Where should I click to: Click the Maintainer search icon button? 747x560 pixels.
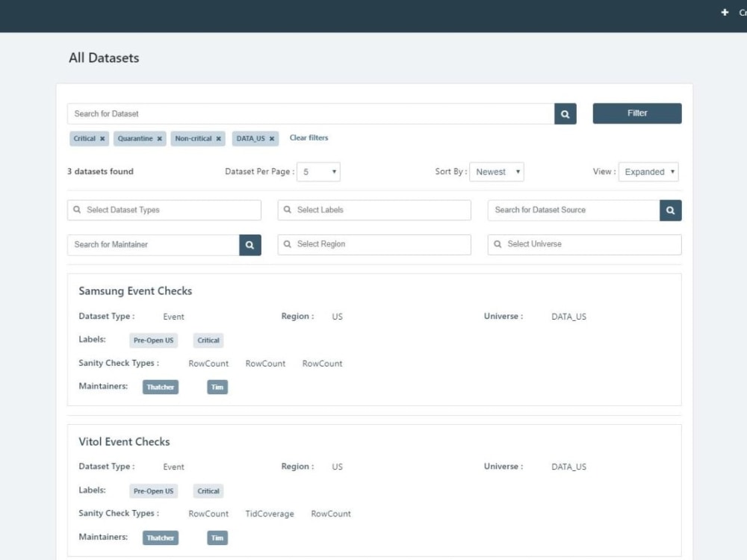(249, 245)
